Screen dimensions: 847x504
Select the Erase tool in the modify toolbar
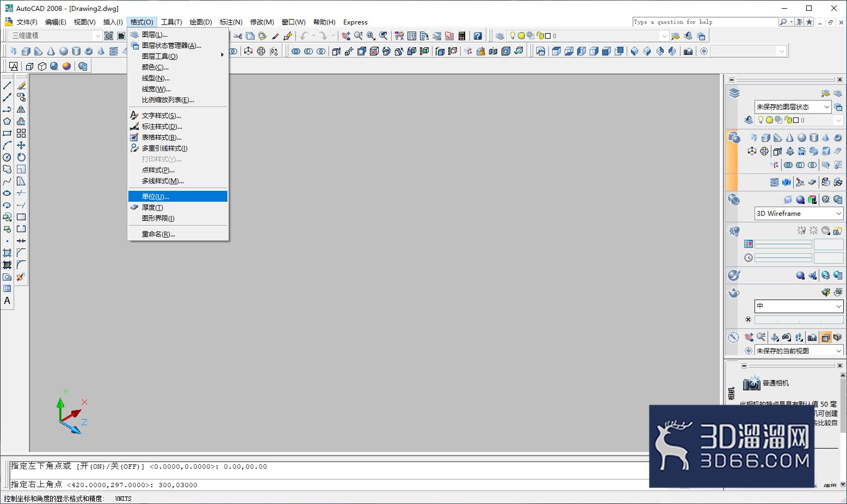pyautogui.click(x=21, y=85)
